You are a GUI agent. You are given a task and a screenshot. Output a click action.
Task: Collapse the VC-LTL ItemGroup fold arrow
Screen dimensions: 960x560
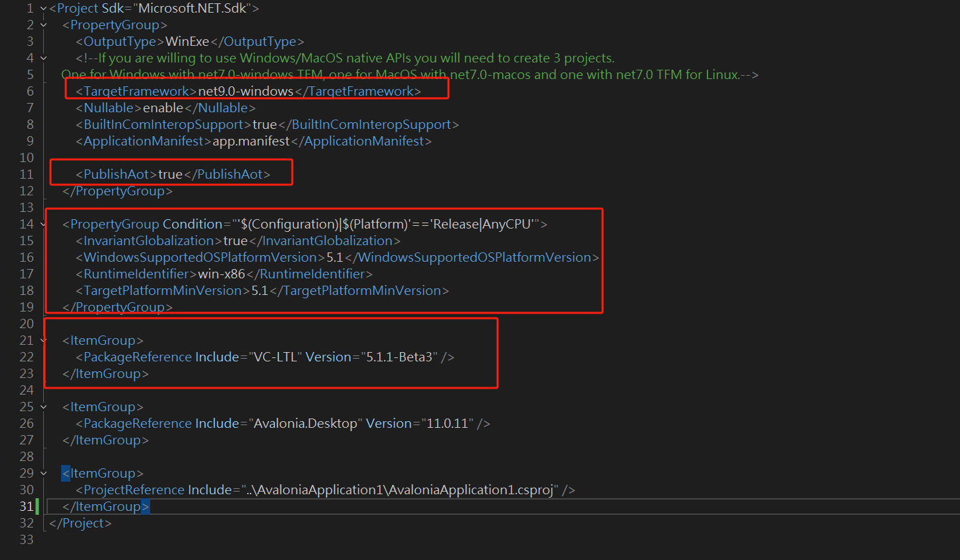[44, 341]
